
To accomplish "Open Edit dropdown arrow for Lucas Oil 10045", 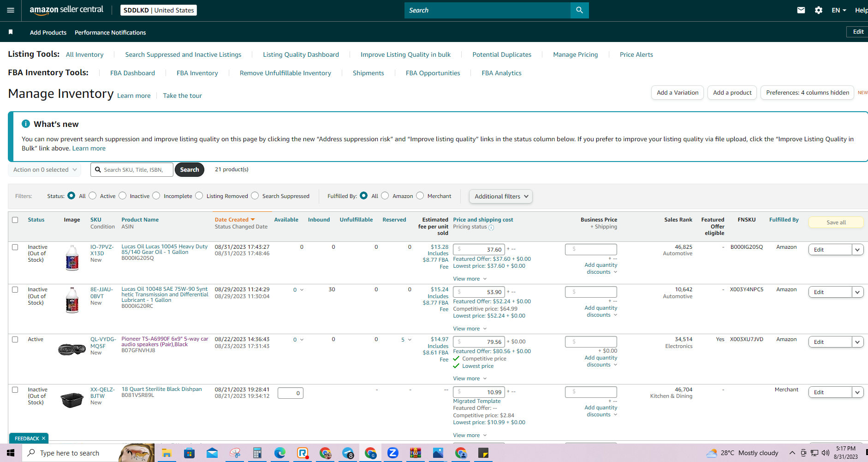I will (857, 250).
